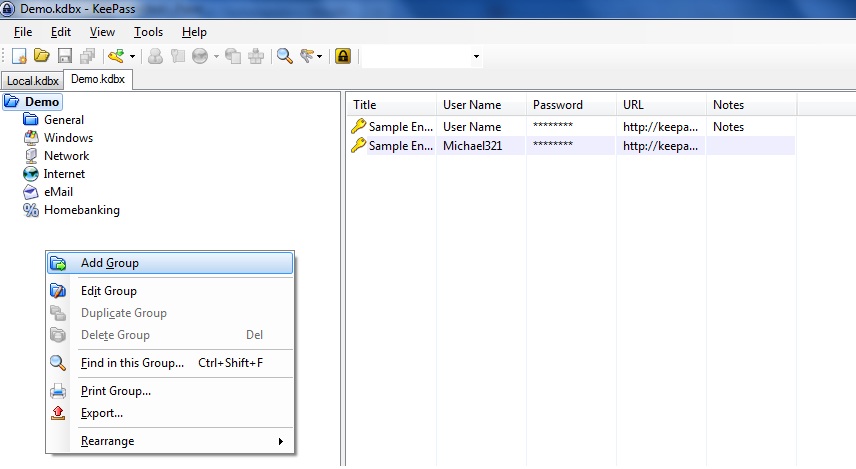
Task: Choose Find in this Group
Action: click(170, 363)
